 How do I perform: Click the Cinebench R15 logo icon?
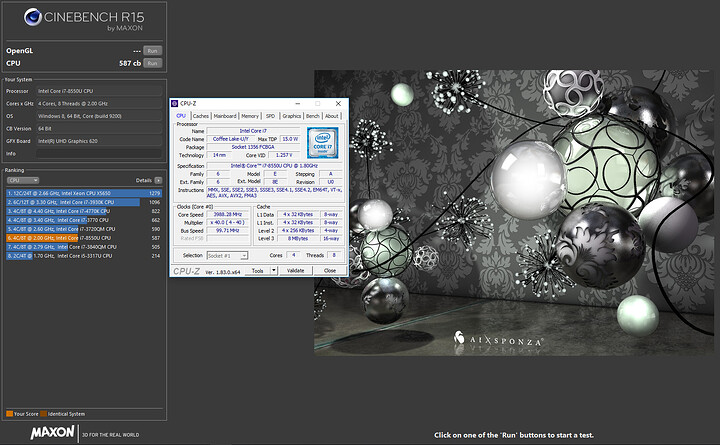coord(33,17)
